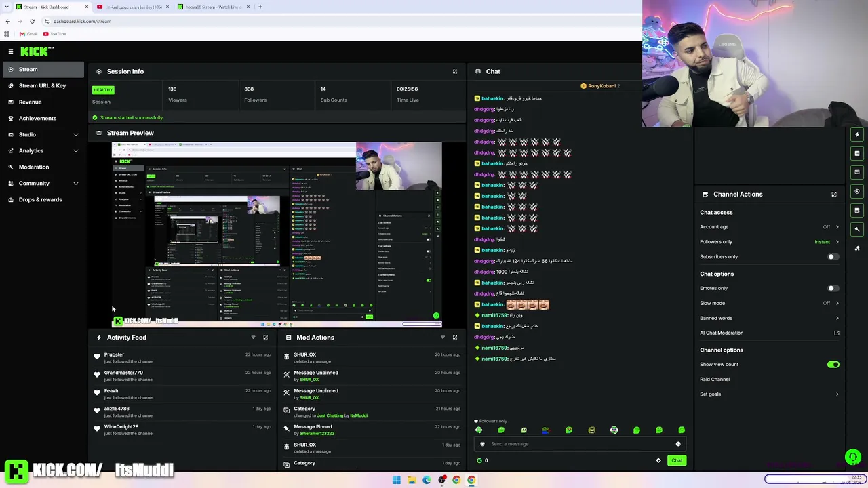Image resolution: width=868 pixels, height=488 pixels.
Task: Open Slow mode options chevron
Action: tap(837, 304)
